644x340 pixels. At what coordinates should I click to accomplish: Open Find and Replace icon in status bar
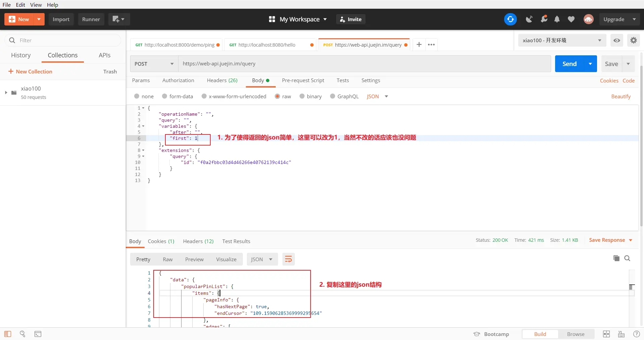[x=22, y=334]
